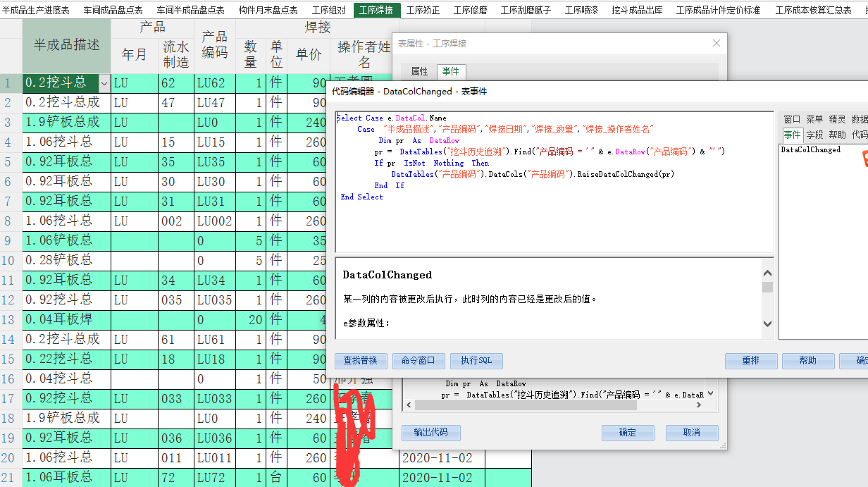Click the 0.04耳板焊 description cell in row 13
Screen dimensions: 868x487
click(x=67, y=320)
